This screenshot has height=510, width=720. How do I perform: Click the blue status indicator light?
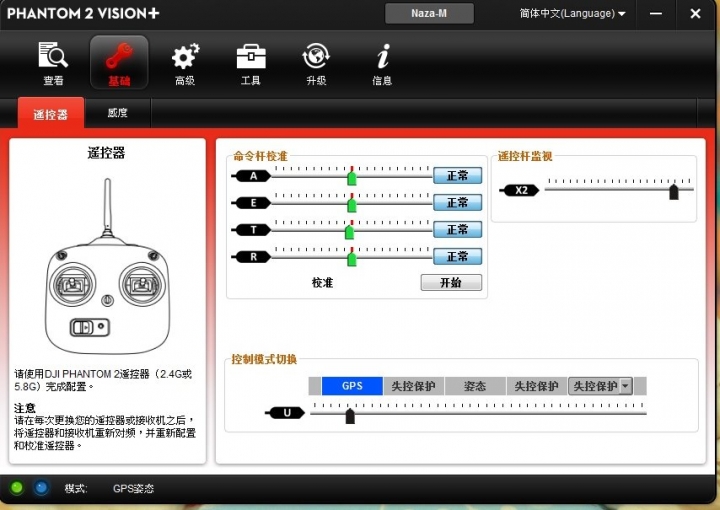(41, 488)
